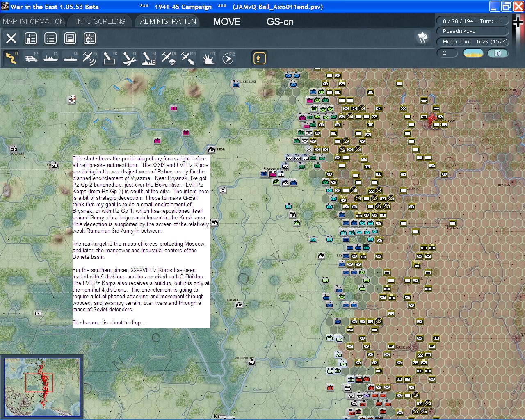Click the Motor Pool 162K (157K) readout
The image size is (525, 420).
tap(472, 41)
